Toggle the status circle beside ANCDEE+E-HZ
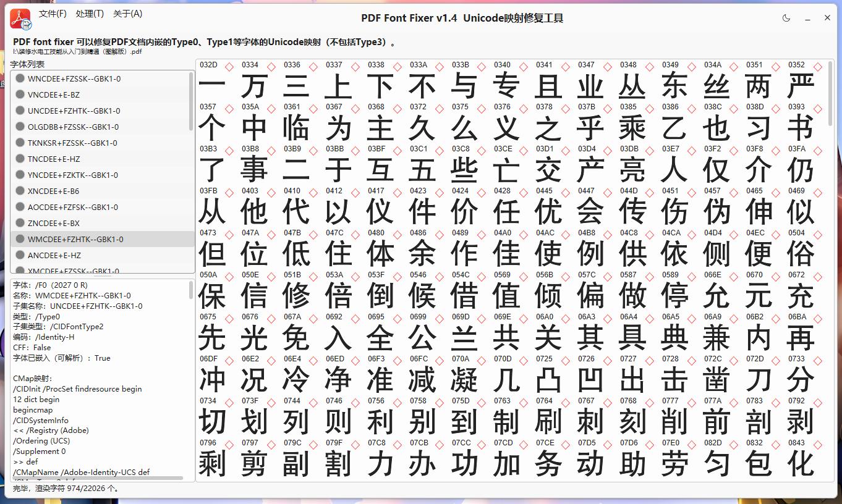Screen dimensions: 842x504 [20, 255]
